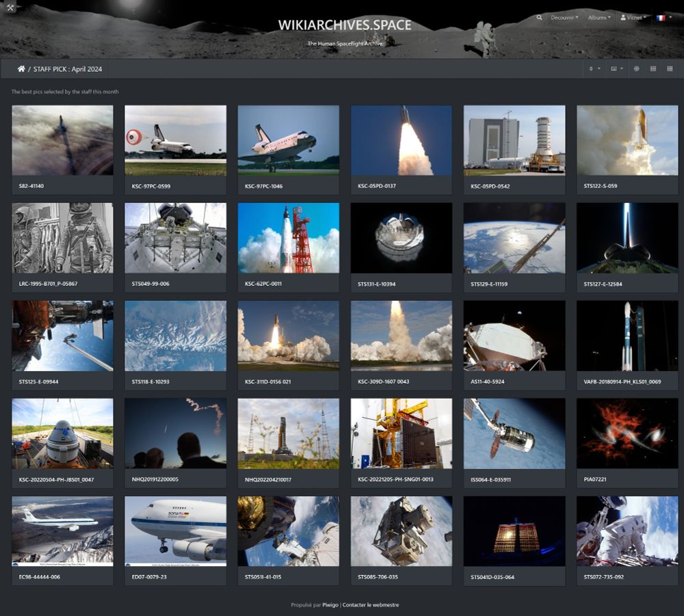Select the grid view icon at the toolbar's far end
This screenshot has height=616, width=684.
[x=670, y=69]
